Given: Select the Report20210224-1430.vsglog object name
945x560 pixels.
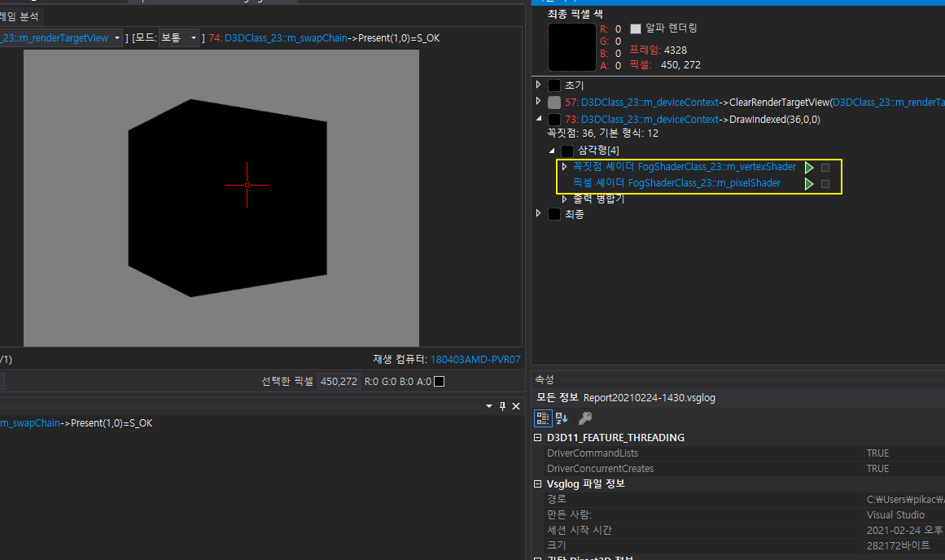Looking at the screenshot, I should (649, 398).
